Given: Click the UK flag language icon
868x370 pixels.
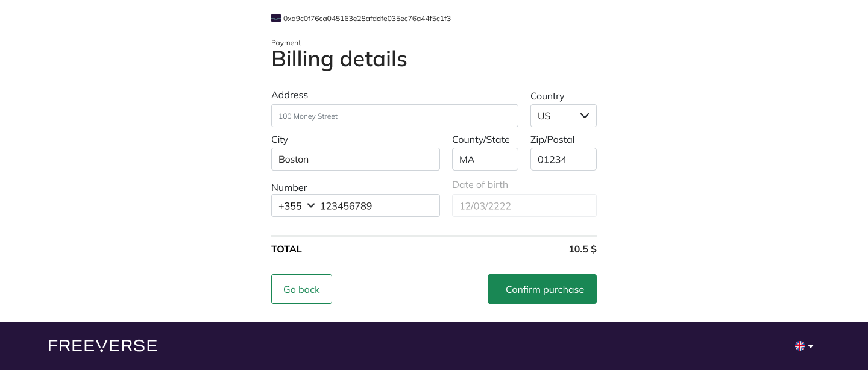Looking at the screenshot, I should (800, 346).
